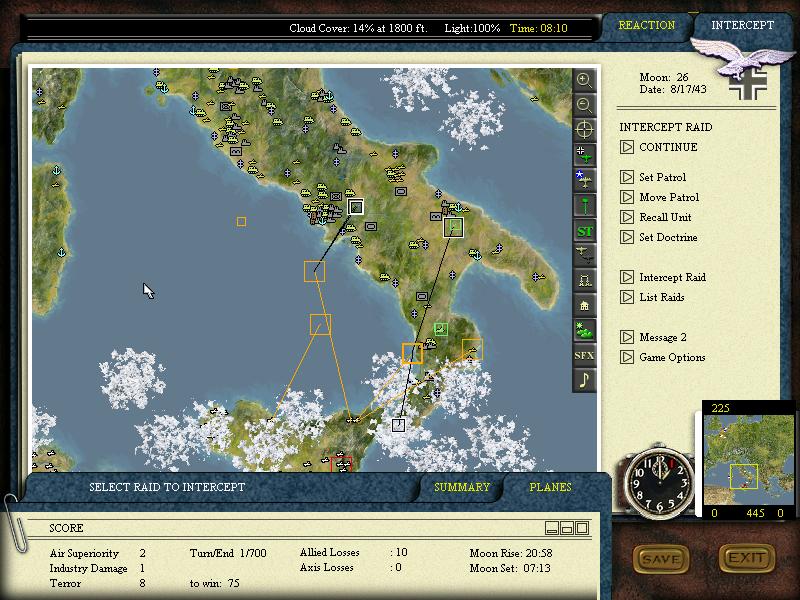
Task: Set SCORE panel to medium size
Action: click(x=567, y=528)
